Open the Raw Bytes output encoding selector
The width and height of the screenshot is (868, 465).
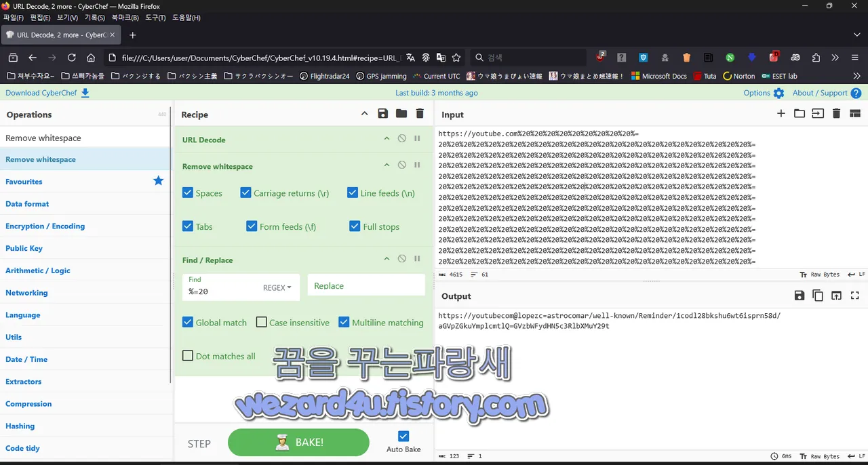(x=819, y=456)
